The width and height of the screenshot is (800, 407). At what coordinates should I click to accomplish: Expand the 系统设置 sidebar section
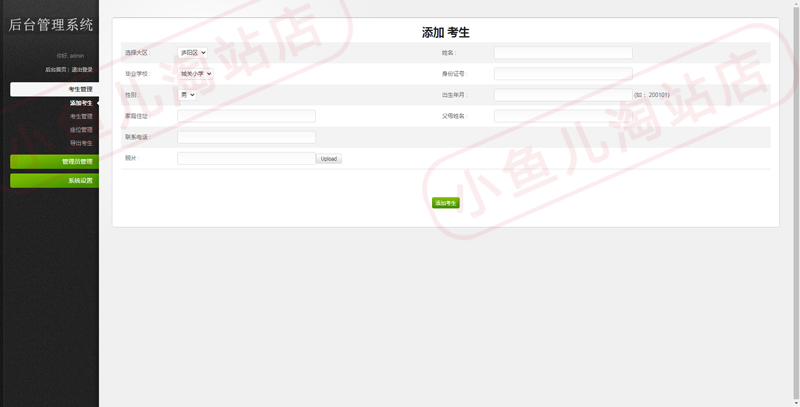pos(55,181)
